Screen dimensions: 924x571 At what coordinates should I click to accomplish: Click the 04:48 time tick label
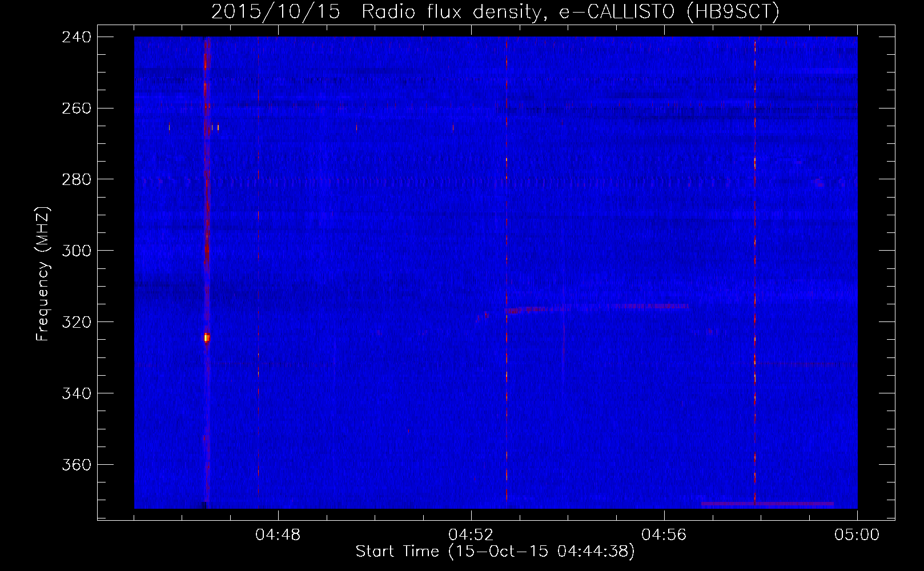coord(278,535)
